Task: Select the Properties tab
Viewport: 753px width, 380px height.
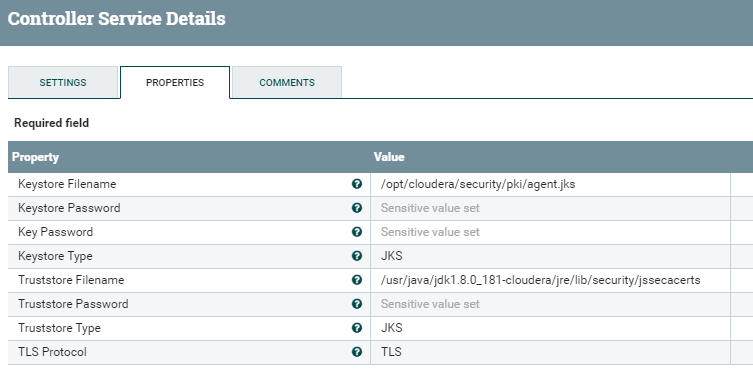Action: pyautogui.click(x=175, y=82)
